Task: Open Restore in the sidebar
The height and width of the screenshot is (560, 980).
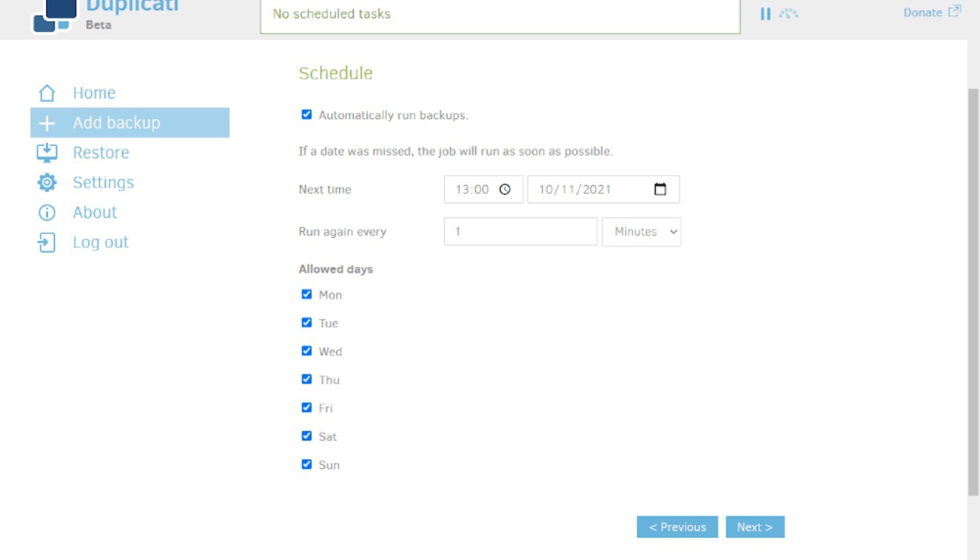Action: click(101, 152)
